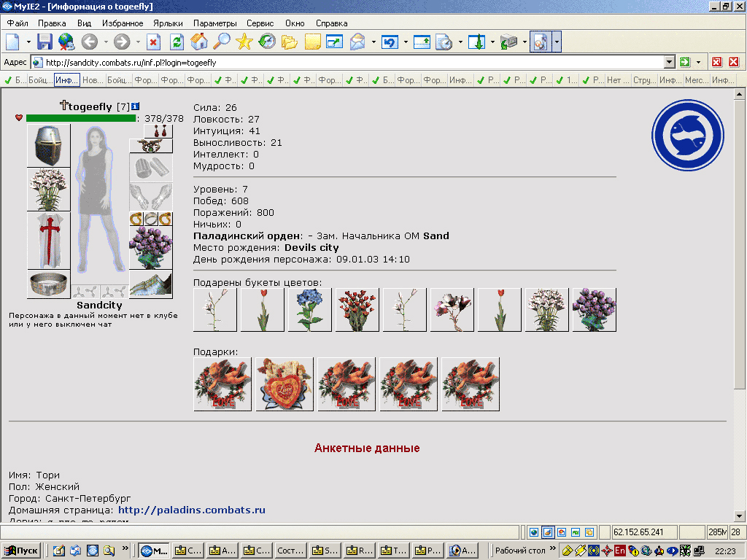Expand the undo icon dropdown arrow

[x=406, y=42]
